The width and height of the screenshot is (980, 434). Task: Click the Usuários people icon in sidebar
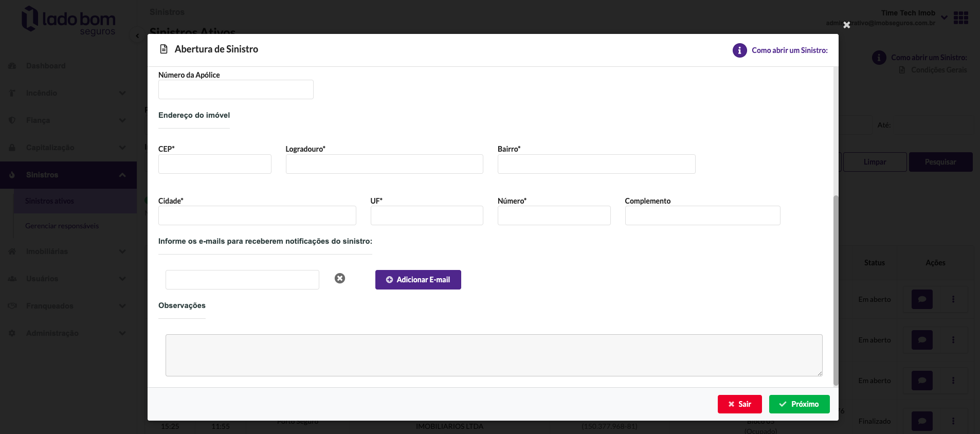[12, 279]
